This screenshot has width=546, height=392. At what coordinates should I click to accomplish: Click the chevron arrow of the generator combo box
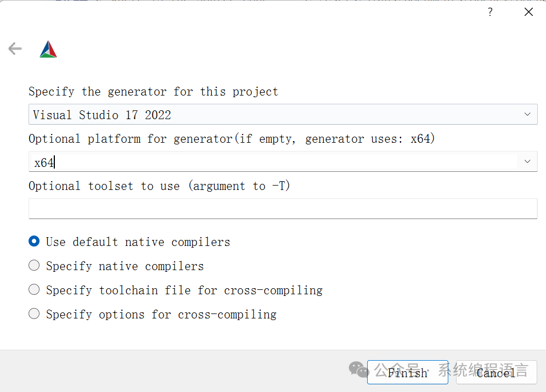coord(527,115)
